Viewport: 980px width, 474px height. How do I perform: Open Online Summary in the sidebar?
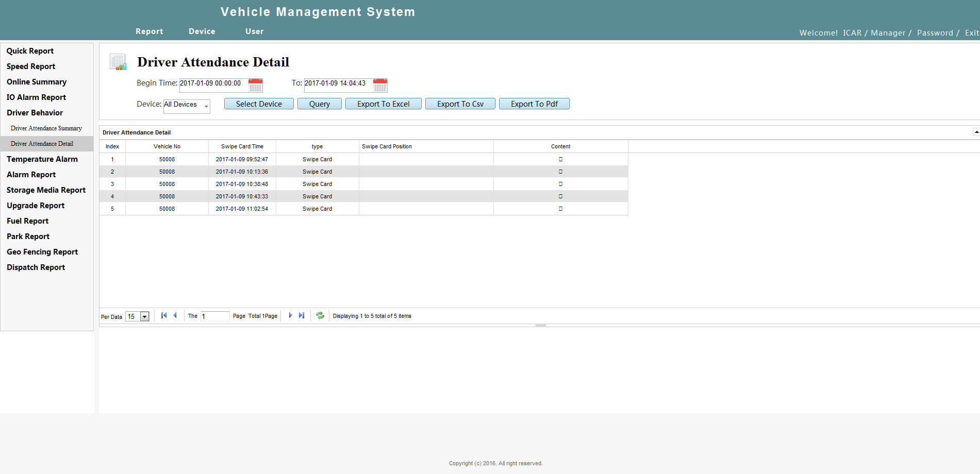tap(37, 82)
